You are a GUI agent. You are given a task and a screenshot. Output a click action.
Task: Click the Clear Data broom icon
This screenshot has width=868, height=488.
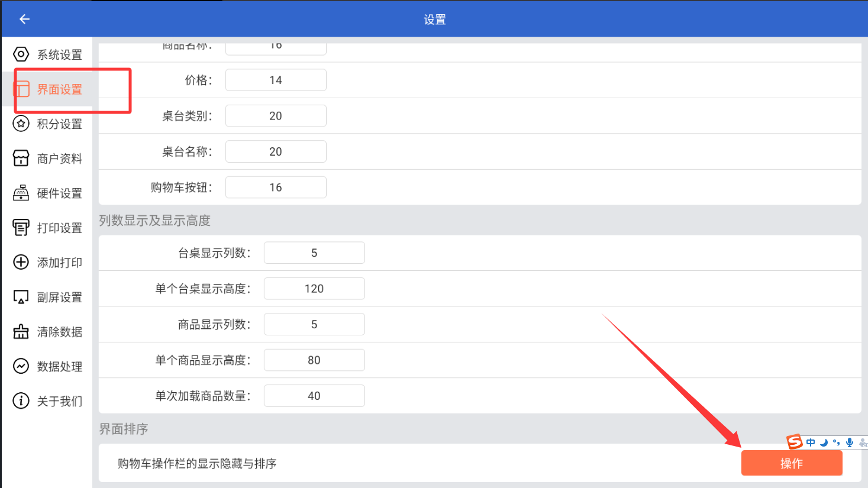pos(21,332)
